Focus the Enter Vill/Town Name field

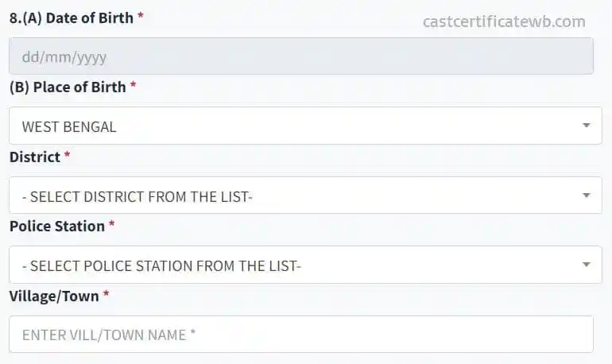(300, 335)
